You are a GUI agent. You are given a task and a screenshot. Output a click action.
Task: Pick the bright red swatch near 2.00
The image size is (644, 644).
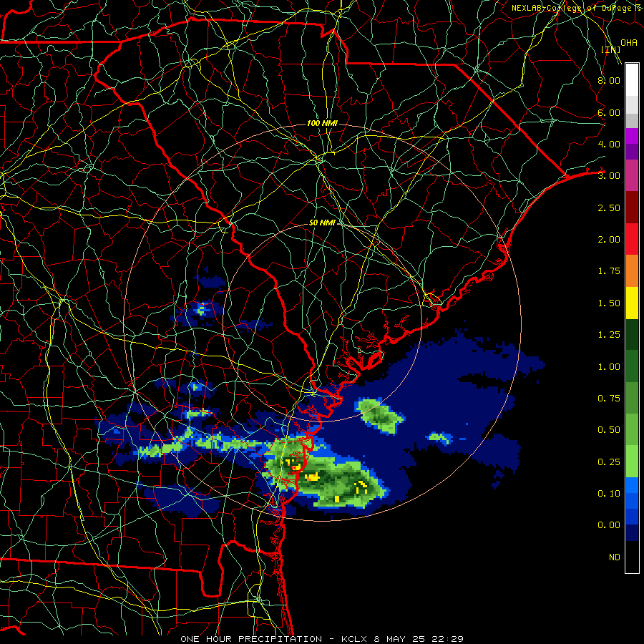632,239
